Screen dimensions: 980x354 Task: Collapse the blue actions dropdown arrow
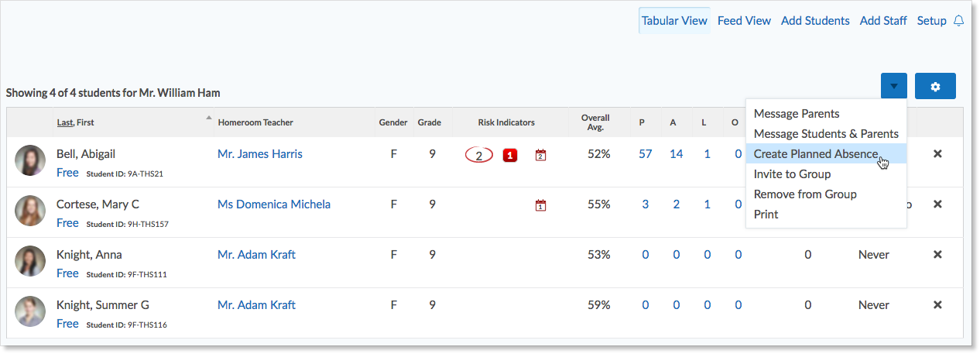pos(893,86)
